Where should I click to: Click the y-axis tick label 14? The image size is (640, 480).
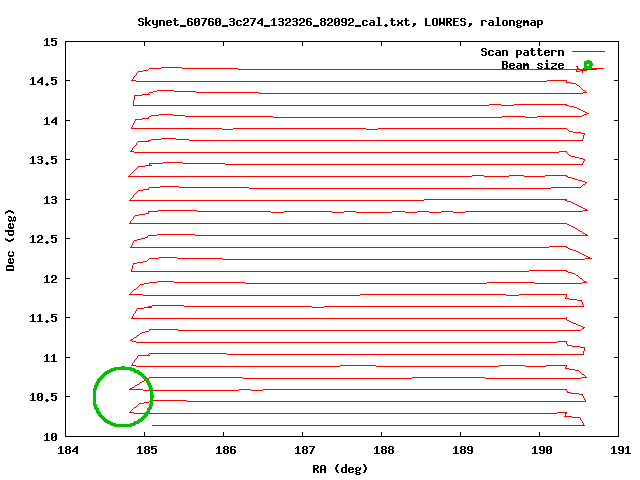[x=51, y=121]
